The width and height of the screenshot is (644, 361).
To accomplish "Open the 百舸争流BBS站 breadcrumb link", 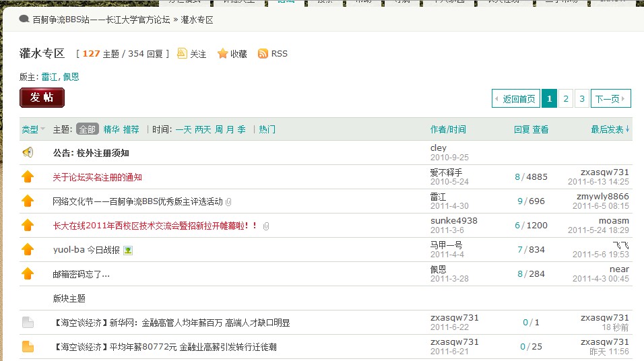I will pos(102,20).
